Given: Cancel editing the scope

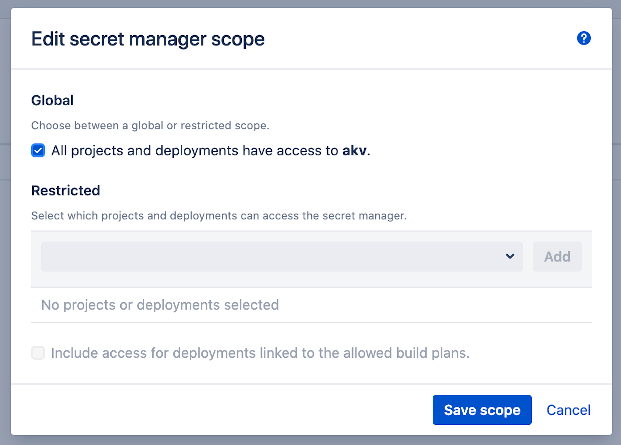Looking at the screenshot, I should (568, 410).
